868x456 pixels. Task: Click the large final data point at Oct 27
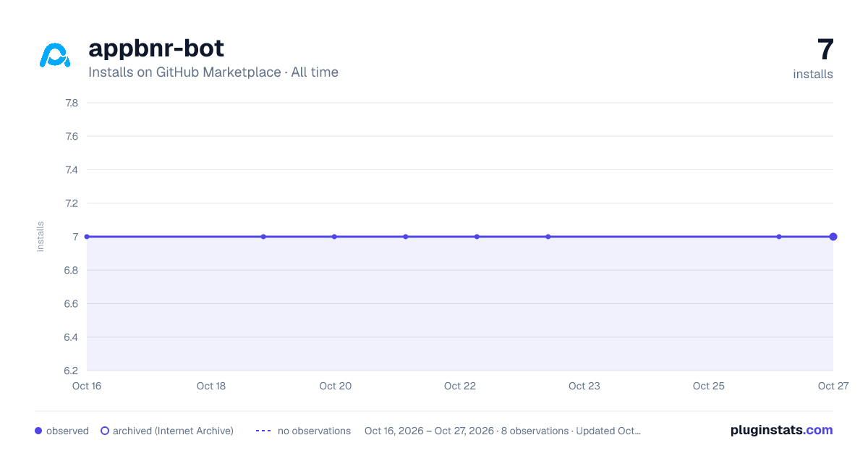[x=833, y=237]
